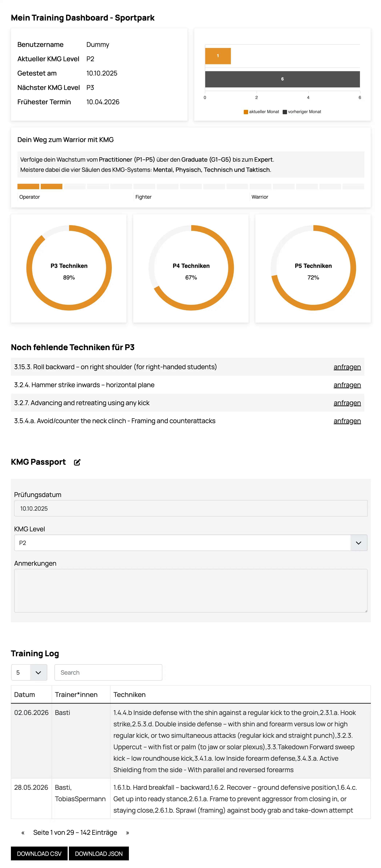Click the first filled Operator progress segment
The width and height of the screenshot is (381, 868).
pyautogui.click(x=28, y=186)
